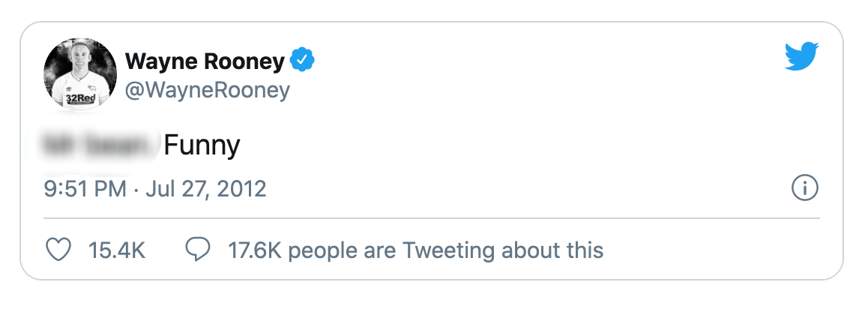Click the Twitter bird logo
The width and height of the screenshot is (868, 309).
pos(802,57)
